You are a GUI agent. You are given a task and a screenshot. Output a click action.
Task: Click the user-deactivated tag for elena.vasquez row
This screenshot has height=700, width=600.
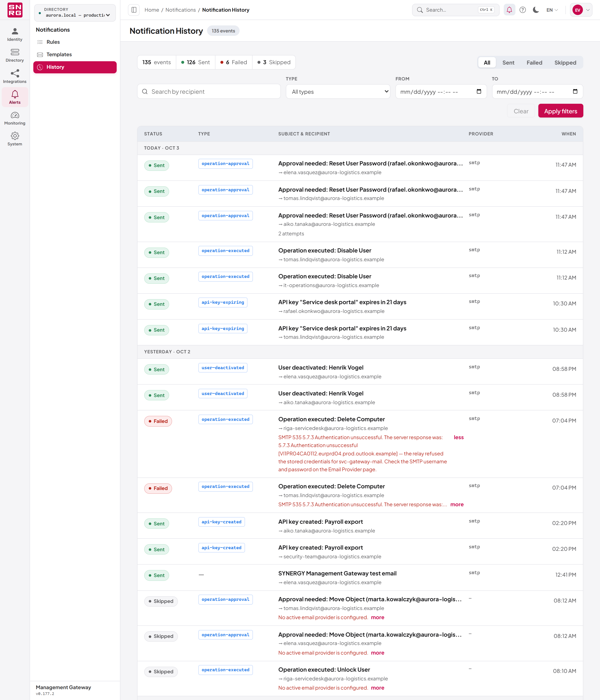(223, 367)
